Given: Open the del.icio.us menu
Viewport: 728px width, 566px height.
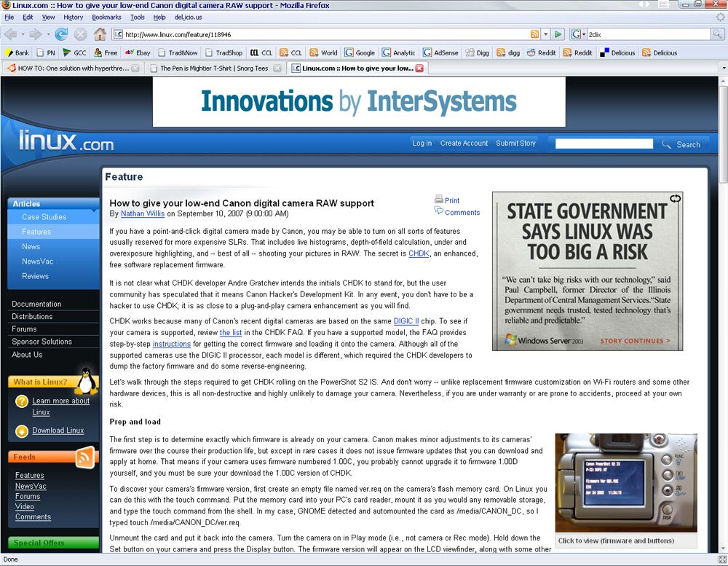Looking at the screenshot, I should click(x=188, y=17).
